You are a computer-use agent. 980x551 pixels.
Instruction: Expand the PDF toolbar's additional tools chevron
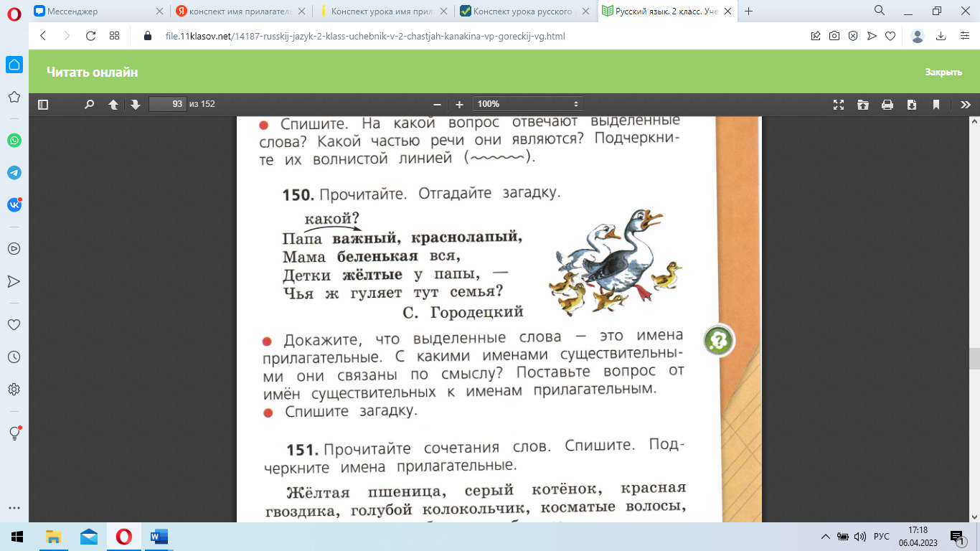(x=965, y=105)
